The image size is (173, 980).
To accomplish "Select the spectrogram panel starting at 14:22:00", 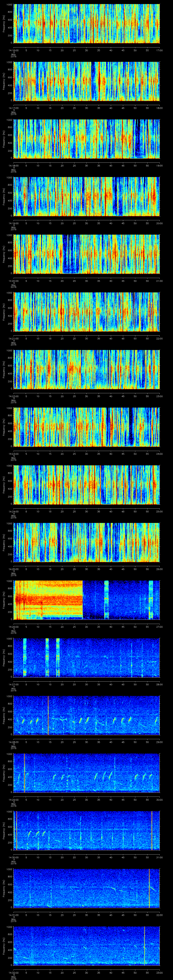I will 87,369.
